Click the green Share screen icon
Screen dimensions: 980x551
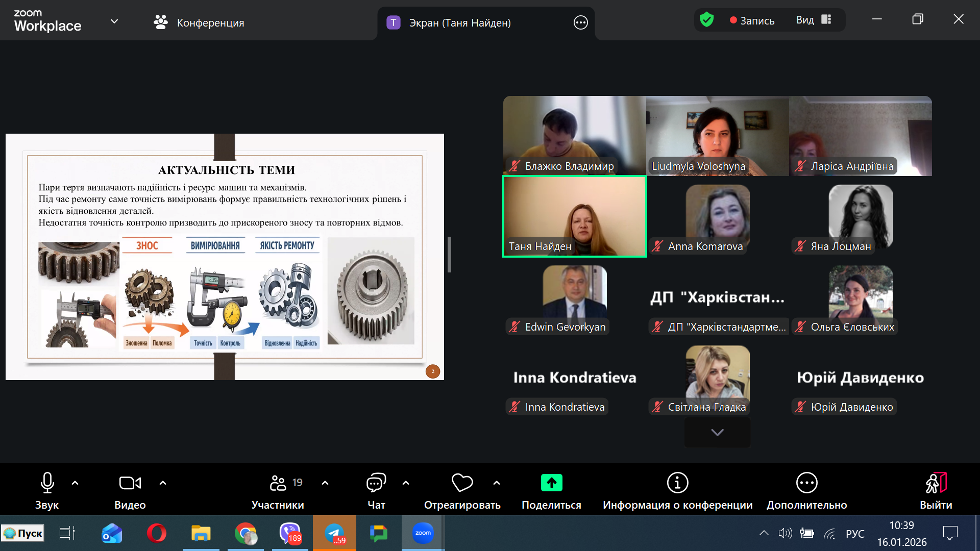point(551,483)
